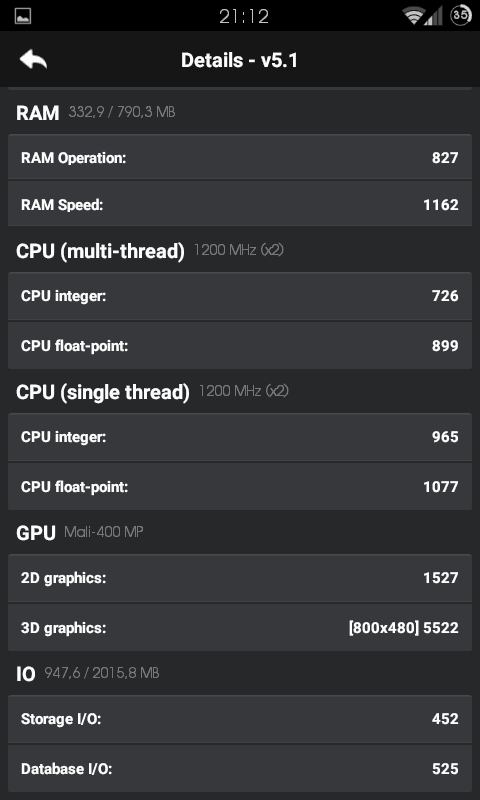Open the image notification icon in status bar
The image size is (480, 800).
pyautogui.click(x=23, y=16)
